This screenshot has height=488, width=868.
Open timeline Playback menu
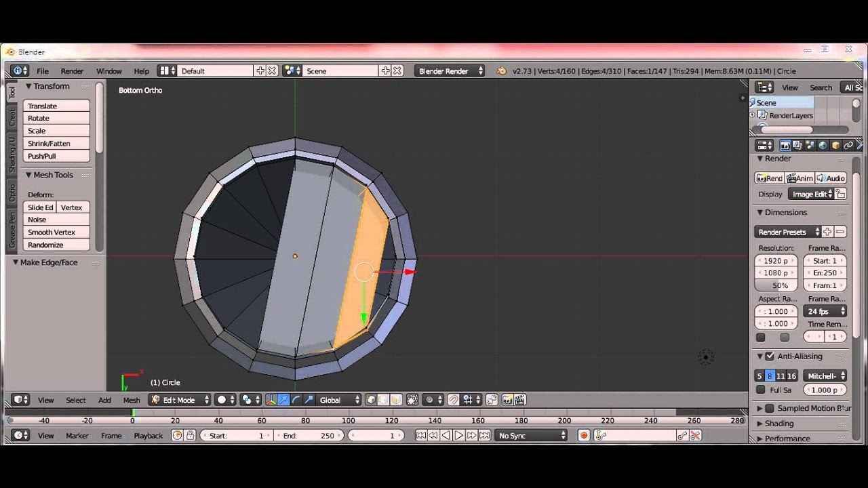148,435
